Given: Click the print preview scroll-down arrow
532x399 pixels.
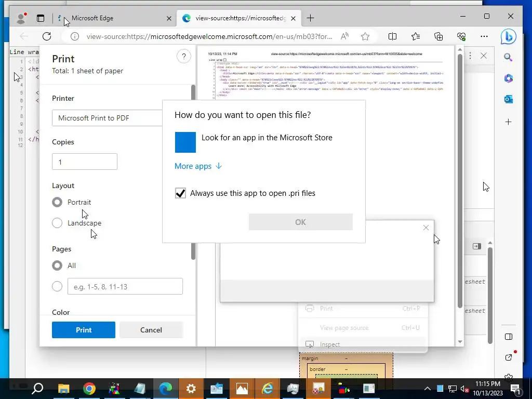Looking at the screenshot, I should pyautogui.click(x=460, y=342).
